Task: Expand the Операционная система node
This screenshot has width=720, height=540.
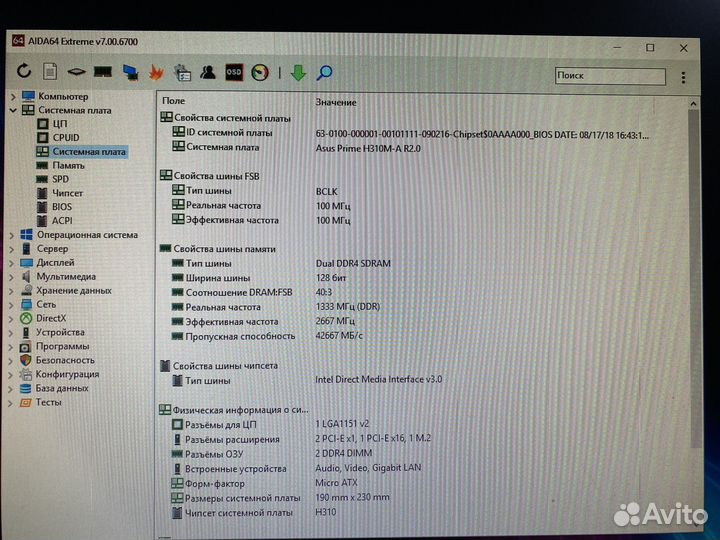Action: pos(12,235)
